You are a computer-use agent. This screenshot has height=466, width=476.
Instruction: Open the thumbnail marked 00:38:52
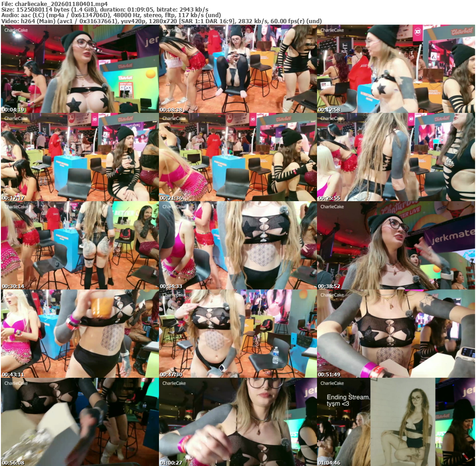[x=396, y=245]
